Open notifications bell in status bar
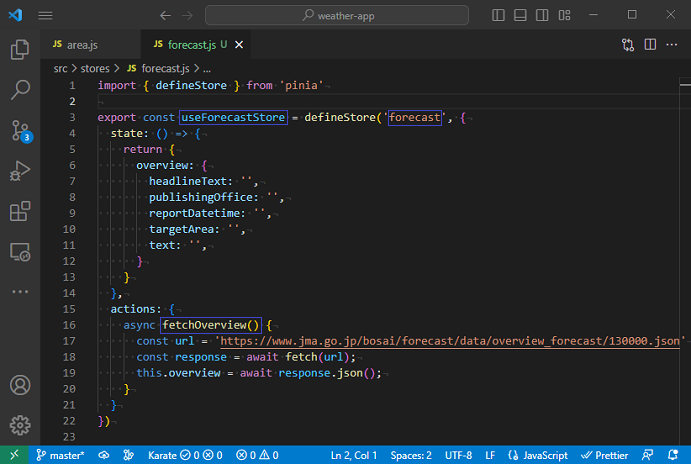Viewport: 691px width, 464px height. (x=673, y=455)
